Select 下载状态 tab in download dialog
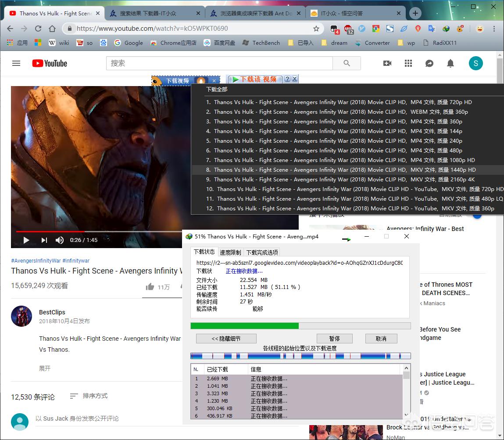 tap(204, 252)
